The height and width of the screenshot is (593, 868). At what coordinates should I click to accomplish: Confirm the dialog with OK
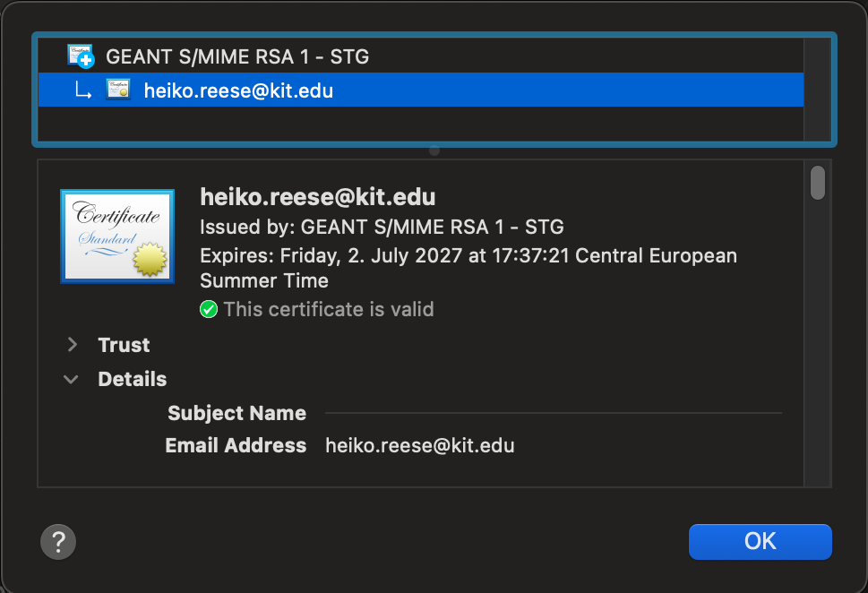[x=760, y=542]
